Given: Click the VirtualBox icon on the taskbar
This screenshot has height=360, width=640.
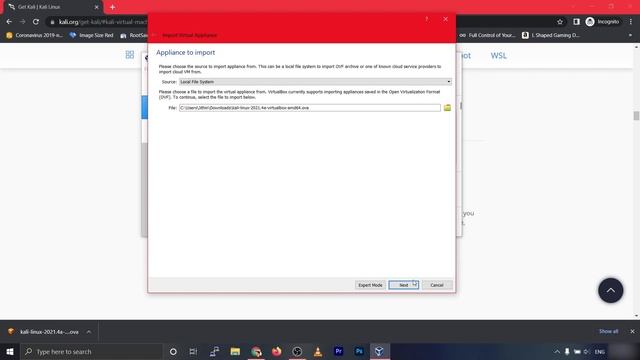Looking at the screenshot, I should click(379, 351).
